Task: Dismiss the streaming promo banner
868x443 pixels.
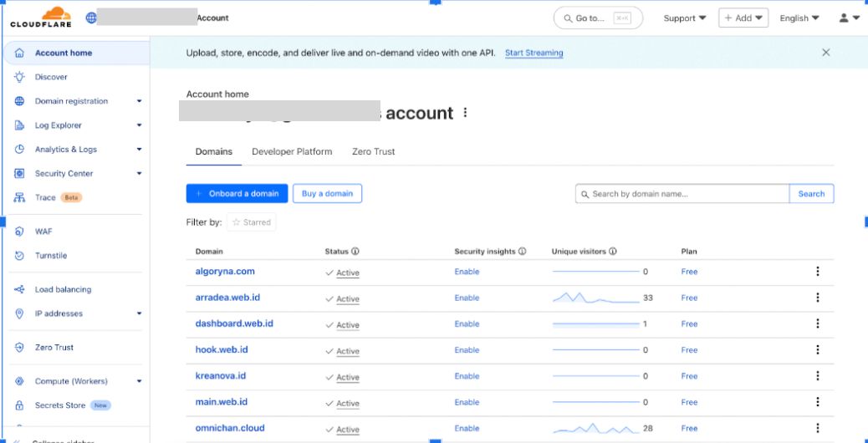Action: point(826,53)
